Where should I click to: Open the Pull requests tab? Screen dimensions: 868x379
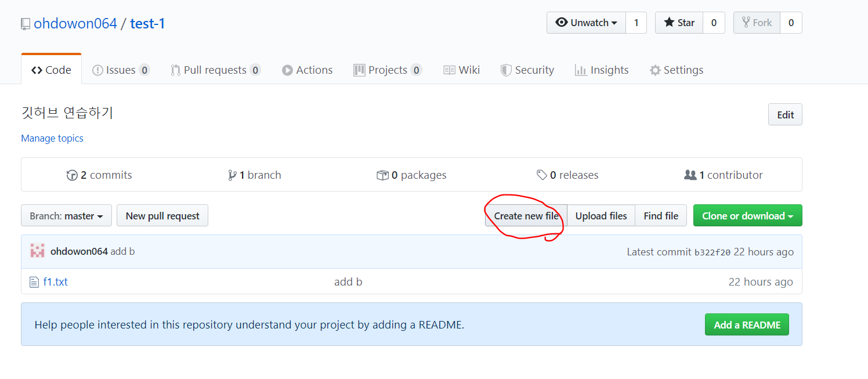click(215, 70)
